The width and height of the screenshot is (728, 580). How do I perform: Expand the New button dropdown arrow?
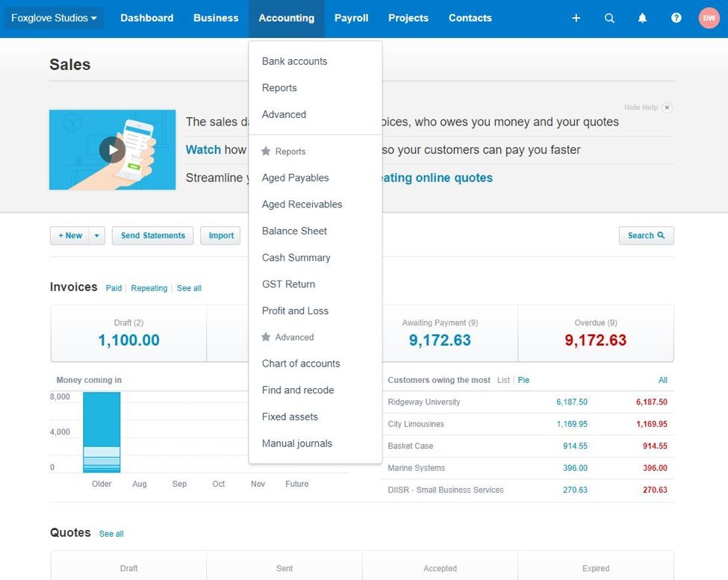(x=96, y=236)
